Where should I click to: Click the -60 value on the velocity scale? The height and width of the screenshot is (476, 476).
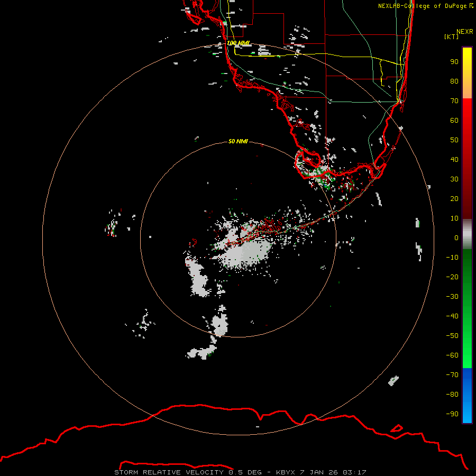coord(452,355)
